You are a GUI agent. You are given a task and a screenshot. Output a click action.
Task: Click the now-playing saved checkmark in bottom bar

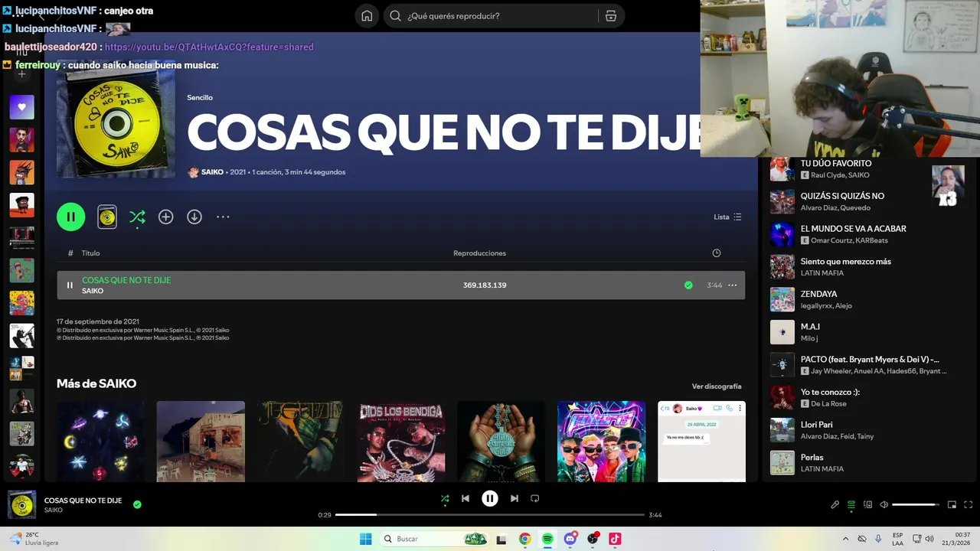(x=137, y=504)
